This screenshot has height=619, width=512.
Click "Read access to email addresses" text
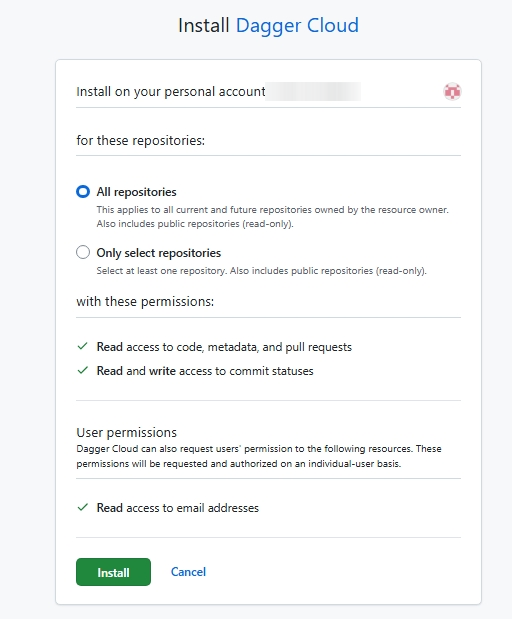click(x=178, y=508)
